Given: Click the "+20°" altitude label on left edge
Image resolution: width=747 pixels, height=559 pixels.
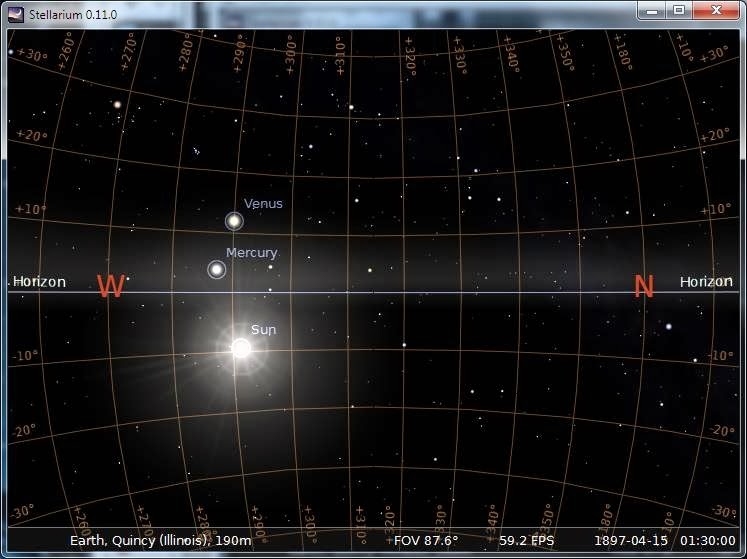Looking at the screenshot, I should 31,135.
